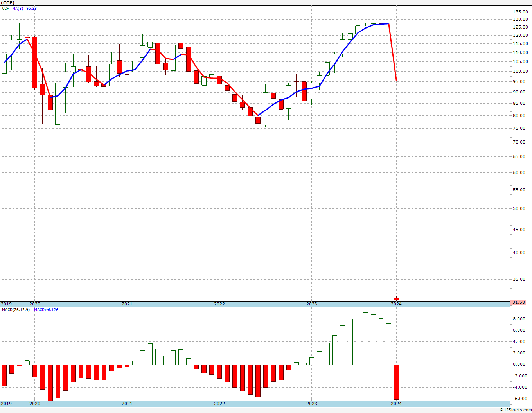Click the 2020 label on the price chart time axis
The height and width of the screenshot is (413, 532).
pyautogui.click(x=35, y=304)
